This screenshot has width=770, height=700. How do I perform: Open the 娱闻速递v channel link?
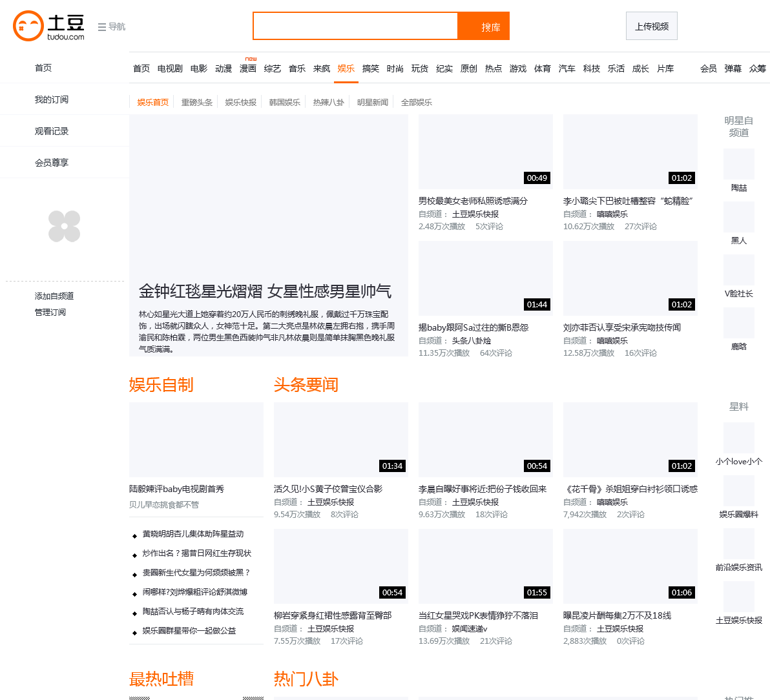(x=470, y=629)
